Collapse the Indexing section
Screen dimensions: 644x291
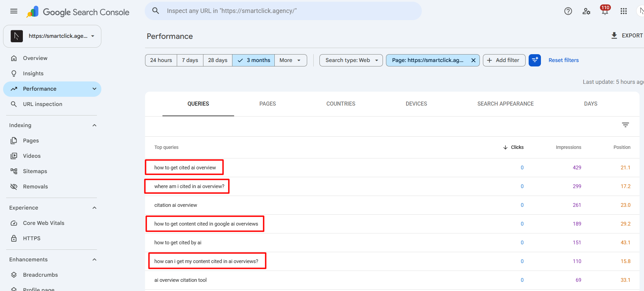tap(95, 125)
